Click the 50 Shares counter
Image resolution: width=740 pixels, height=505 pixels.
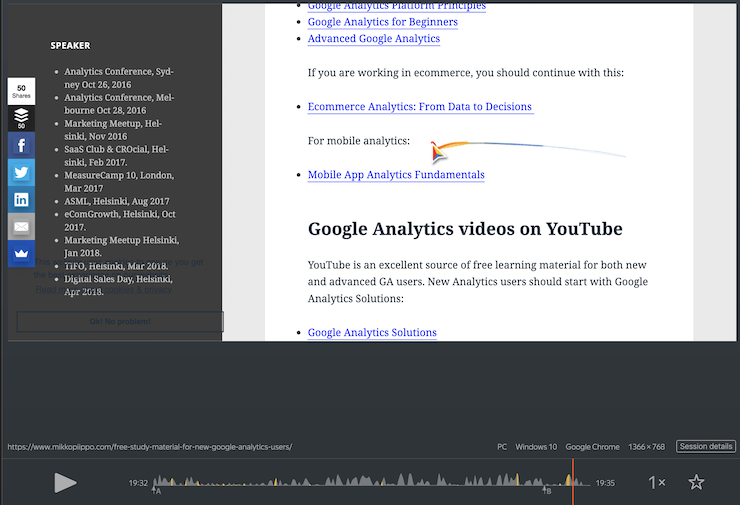click(21, 91)
